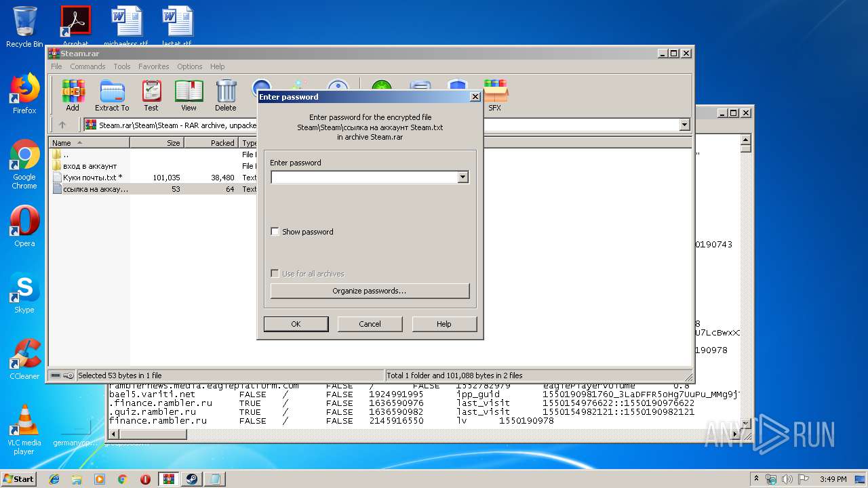Viewport: 868px width, 488px height.
Task: Click the View toolbar icon
Action: [189, 96]
